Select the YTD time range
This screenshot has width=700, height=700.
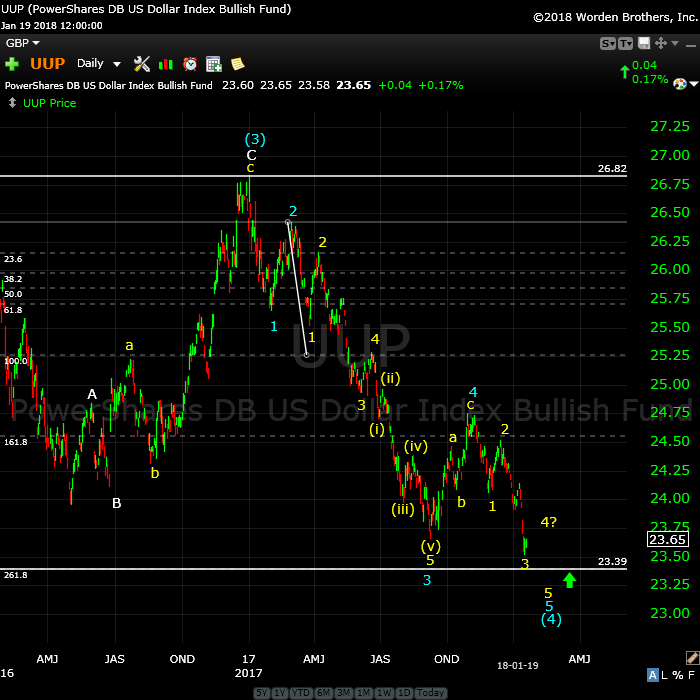click(x=301, y=693)
